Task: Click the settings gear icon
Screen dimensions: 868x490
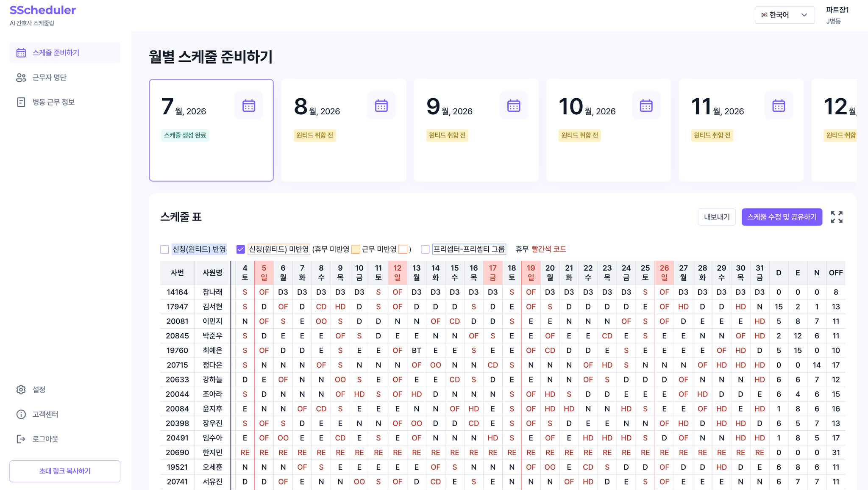Action: click(21, 390)
